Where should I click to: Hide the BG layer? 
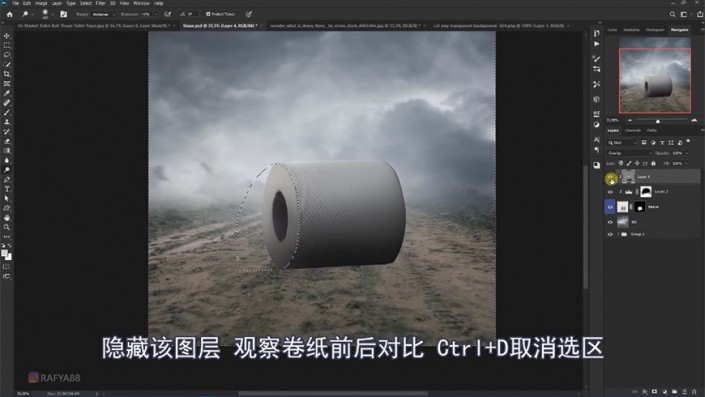(x=610, y=222)
